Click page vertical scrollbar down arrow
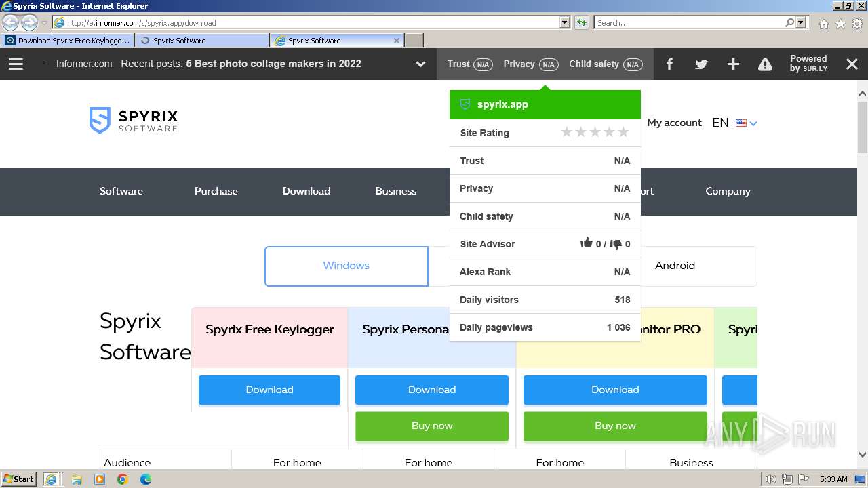This screenshot has height=488, width=868. pos(863,455)
